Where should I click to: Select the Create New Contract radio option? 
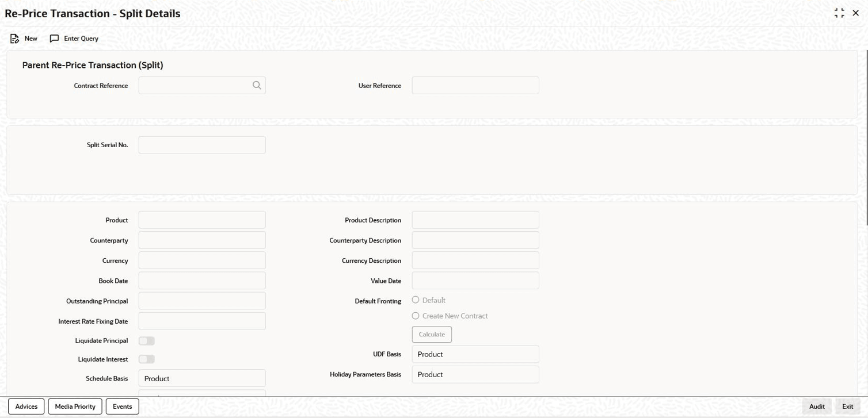click(416, 316)
